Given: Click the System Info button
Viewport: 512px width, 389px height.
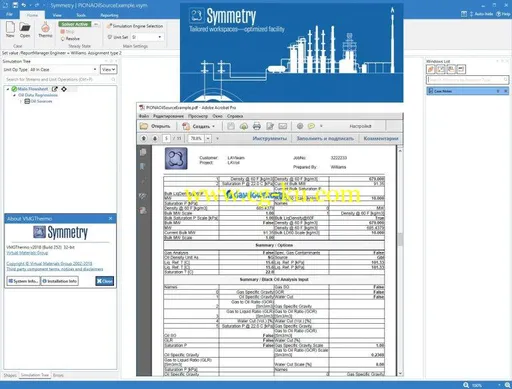Looking at the screenshot, I should pyautogui.click(x=23, y=281).
